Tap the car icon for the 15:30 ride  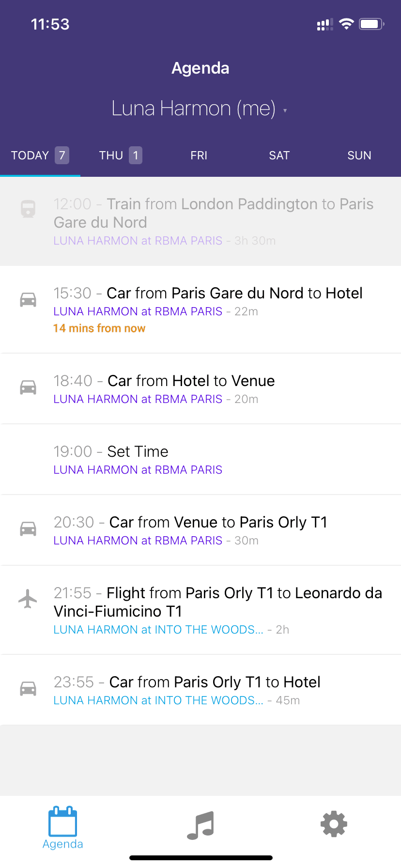28,299
